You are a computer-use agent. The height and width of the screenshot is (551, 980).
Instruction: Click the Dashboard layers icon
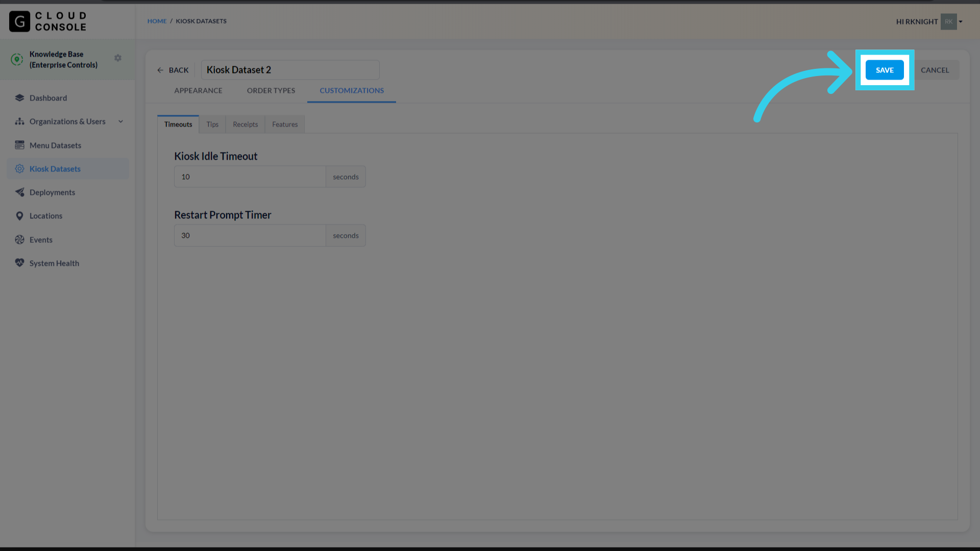point(19,98)
